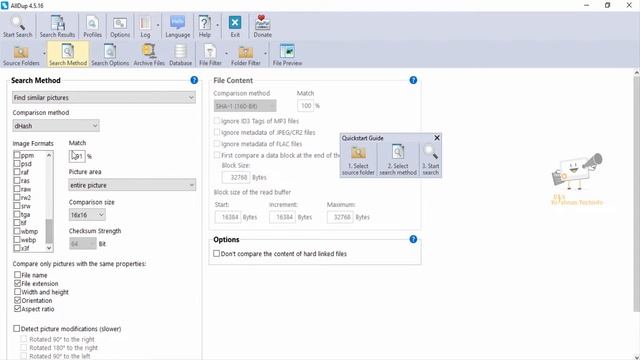This screenshot has width=640, height=360.
Task: Select the Search Method tab
Action: [68, 54]
